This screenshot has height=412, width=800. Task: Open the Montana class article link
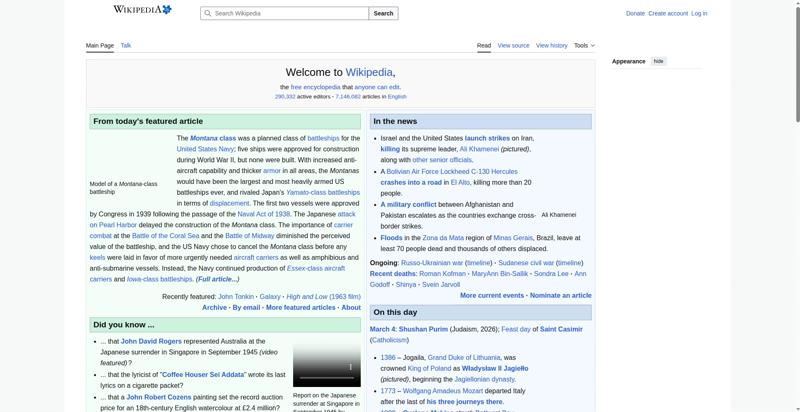tap(213, 138)
